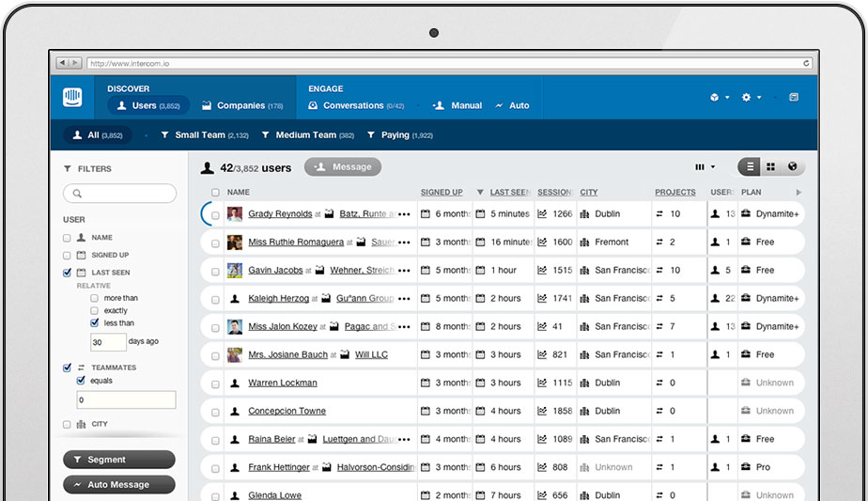
Task: Click the window panel icon at top right
Action: [794, 98]
